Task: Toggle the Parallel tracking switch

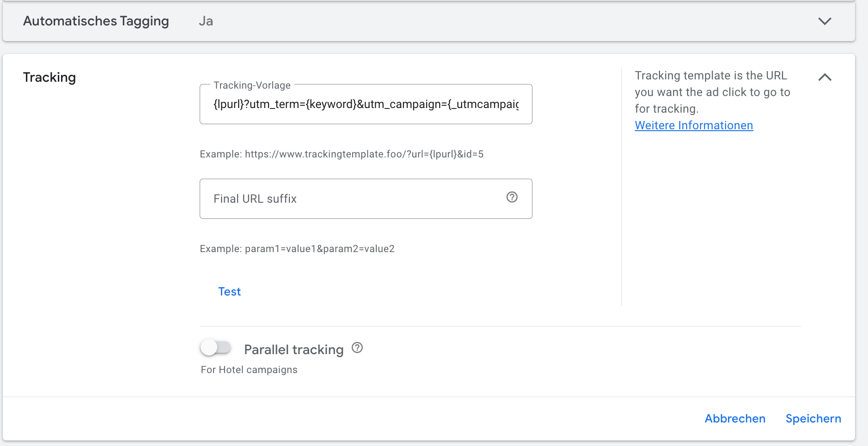Action: tap(216, 347)
